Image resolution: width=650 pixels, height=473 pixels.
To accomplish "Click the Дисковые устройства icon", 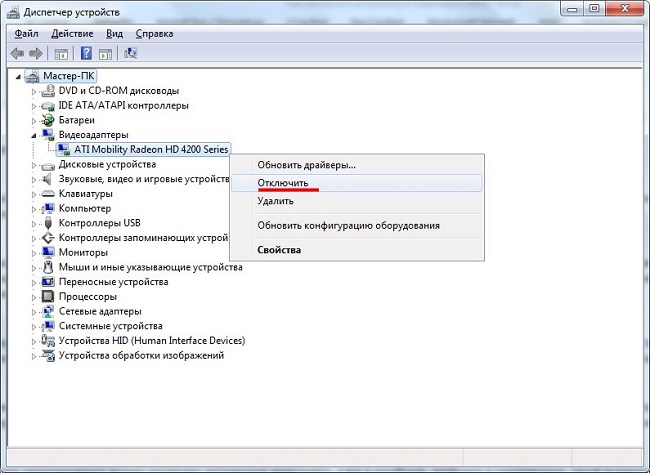I will (48, 165).
